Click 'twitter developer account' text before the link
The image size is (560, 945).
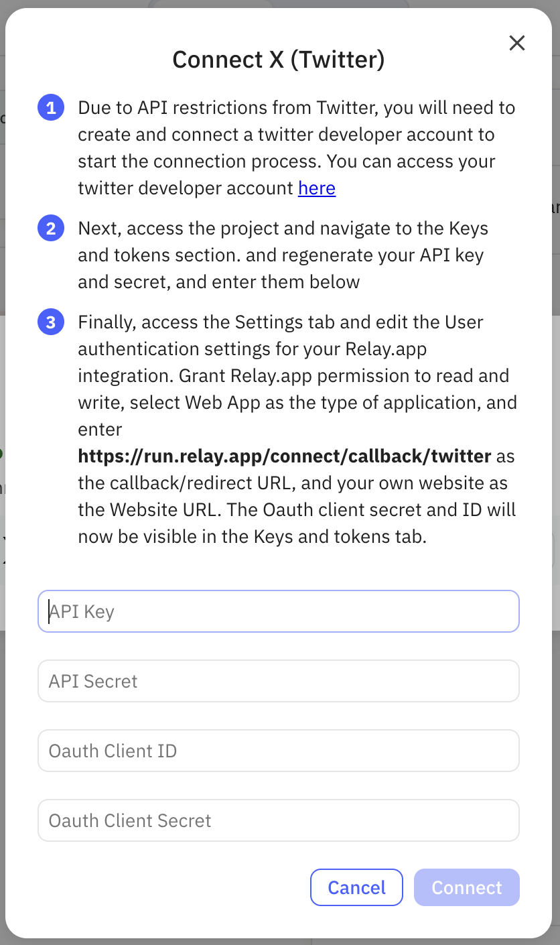186,188
